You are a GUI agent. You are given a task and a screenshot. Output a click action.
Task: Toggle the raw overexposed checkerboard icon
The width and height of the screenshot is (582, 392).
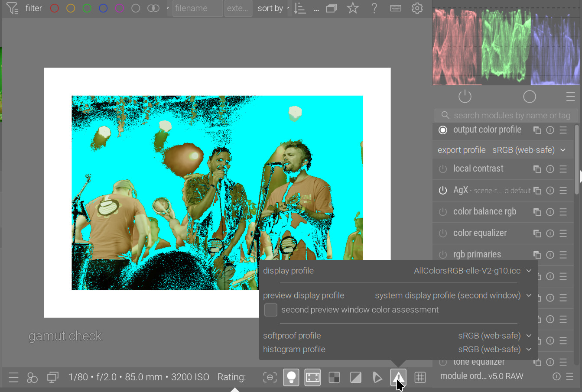334,377
